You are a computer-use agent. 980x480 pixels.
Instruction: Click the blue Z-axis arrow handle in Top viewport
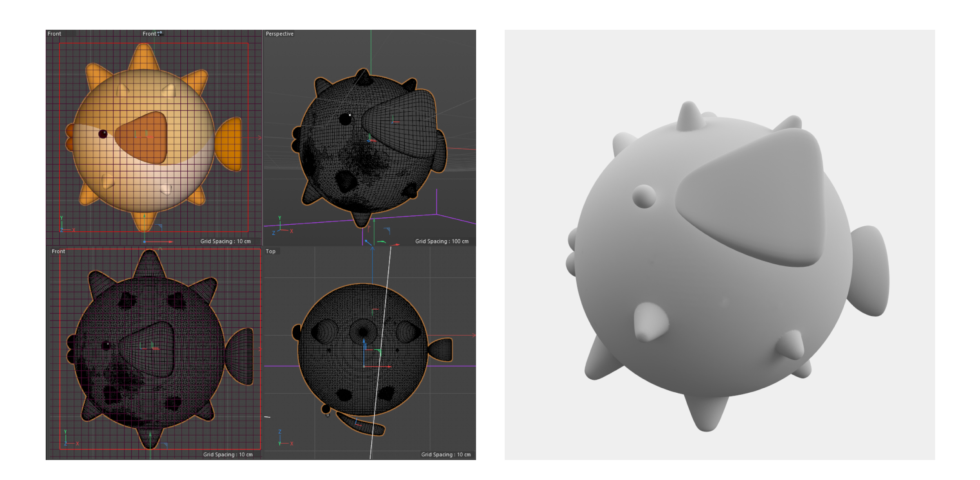coord(364,341)
